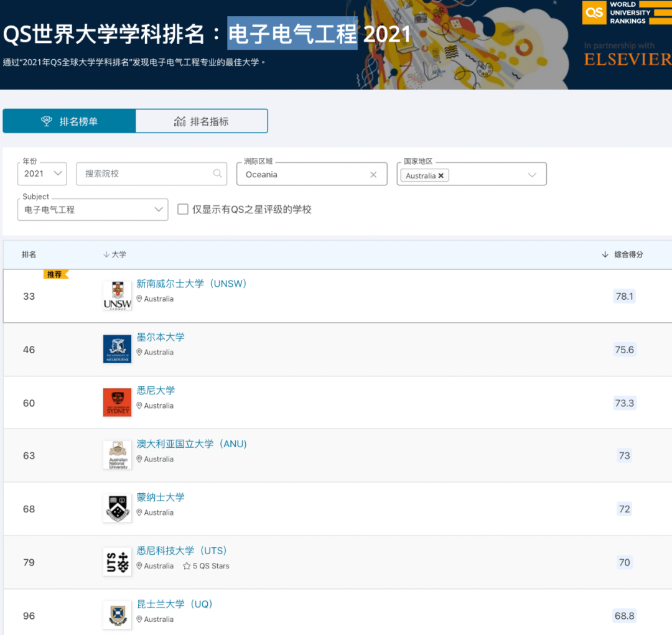Open the 昆士兰大学 (UQ) link
This screenshot has height=635, width=672.
pyautogui.click(x=175, y=604)
